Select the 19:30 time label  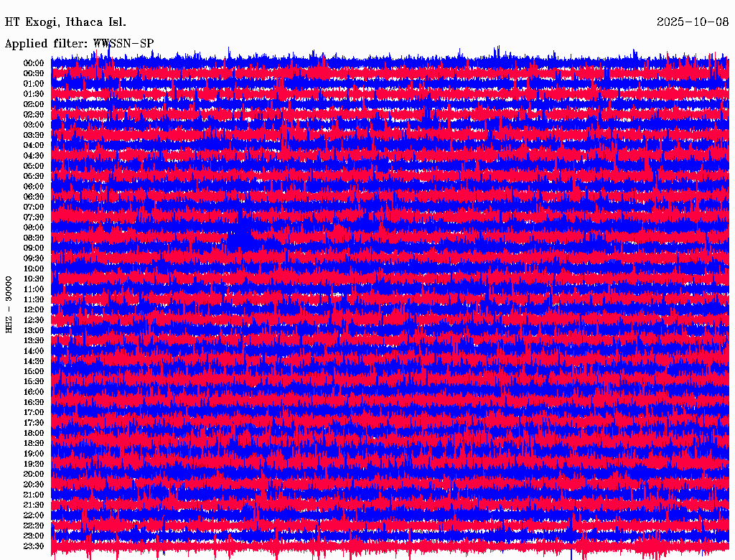click(34, 464)
